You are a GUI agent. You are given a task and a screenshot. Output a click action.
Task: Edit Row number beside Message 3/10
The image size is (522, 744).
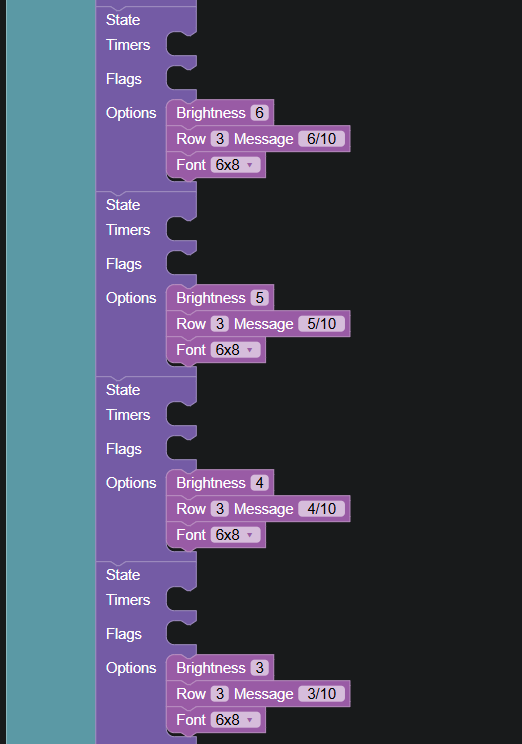pyautogui.click(x=220, y=694)
